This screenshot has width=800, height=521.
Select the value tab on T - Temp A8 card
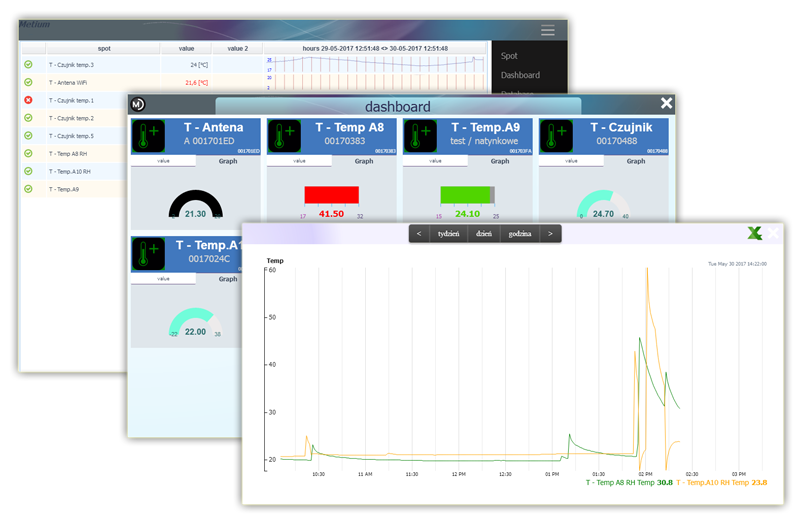click(296, 160)
